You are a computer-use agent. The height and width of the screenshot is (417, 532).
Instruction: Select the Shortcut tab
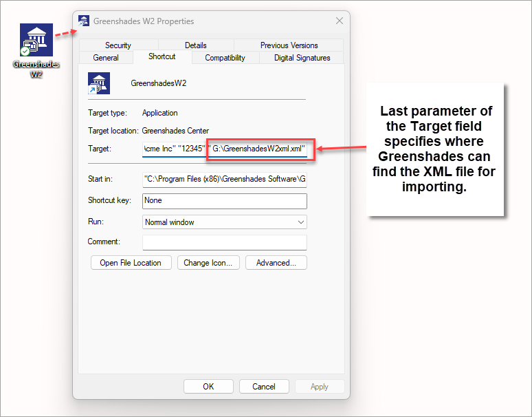tap(162, 56)
